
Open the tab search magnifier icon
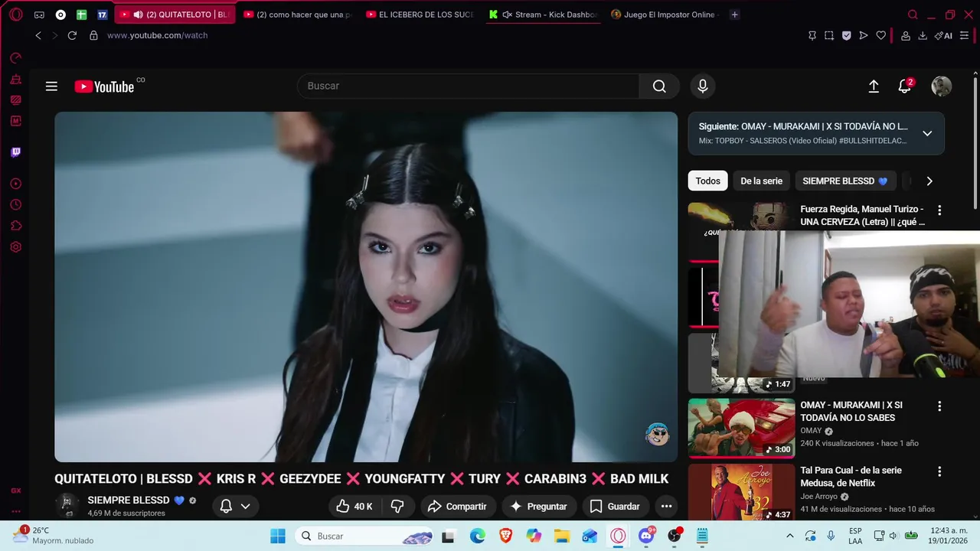tap(913, 15)
